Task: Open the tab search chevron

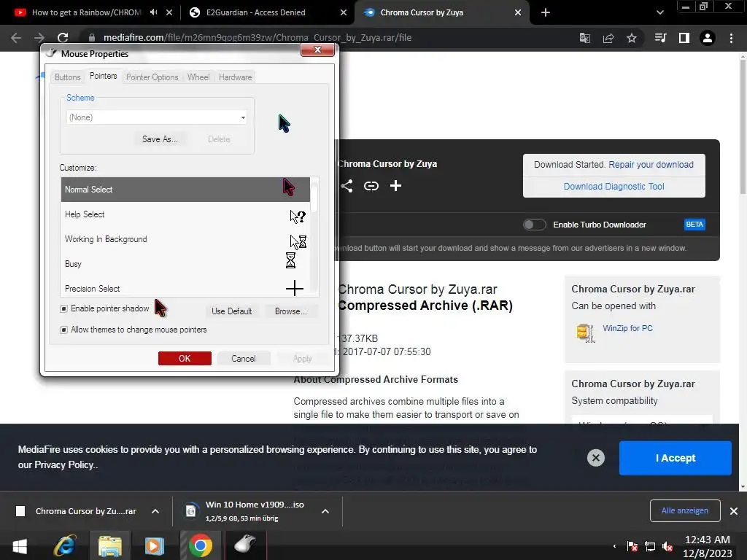Action: pyautogui.click(x=660, y=12)
